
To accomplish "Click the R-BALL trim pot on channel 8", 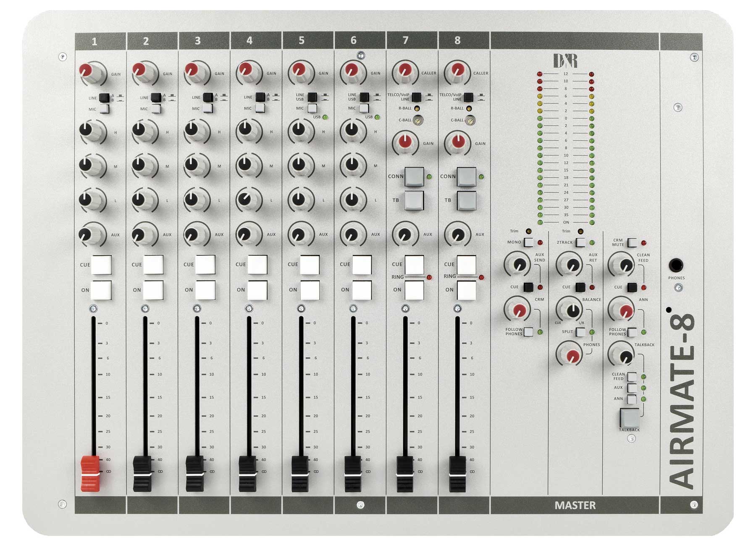I will tap(469, 108).
